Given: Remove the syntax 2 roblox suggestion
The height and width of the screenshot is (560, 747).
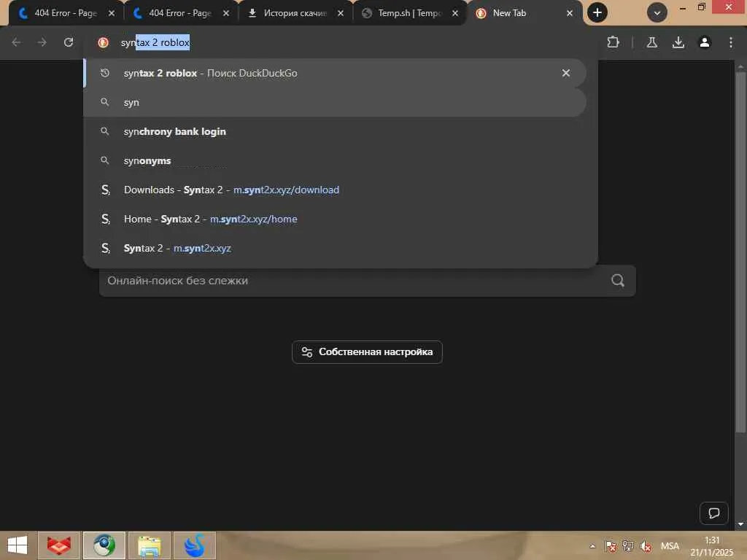Looking at the screenshot, I should point(565,74).
